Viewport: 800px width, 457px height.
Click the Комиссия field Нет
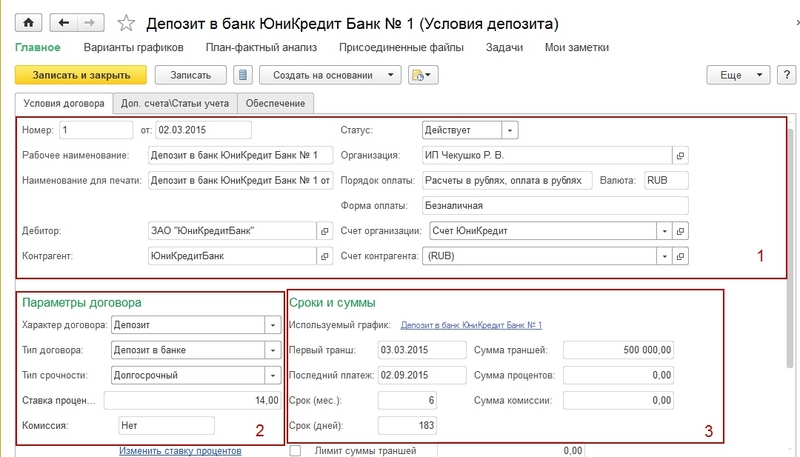coord(166,425)
